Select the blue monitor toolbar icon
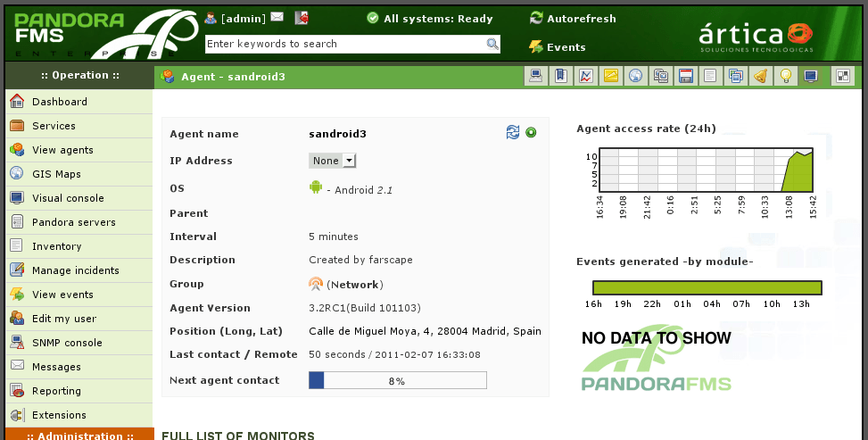Screen dimensions: 868x440 (x=810, y=76)
